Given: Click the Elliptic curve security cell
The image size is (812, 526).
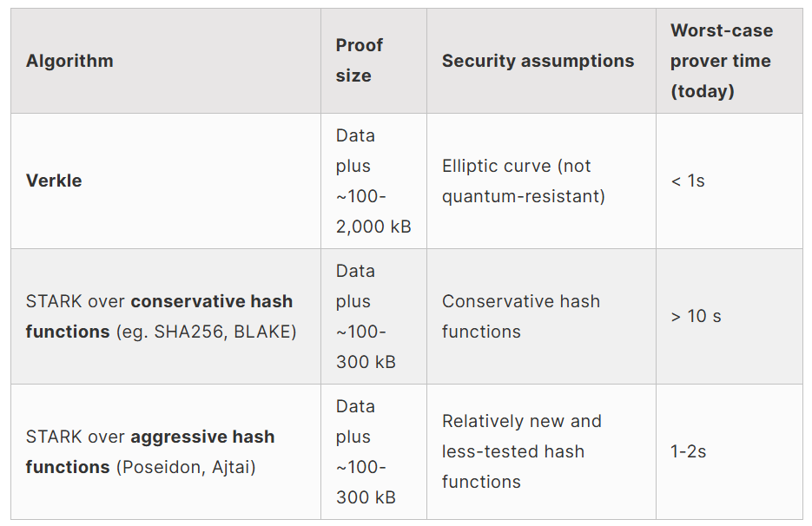Looking at the screenshot, I should click(x=523, y=181).
